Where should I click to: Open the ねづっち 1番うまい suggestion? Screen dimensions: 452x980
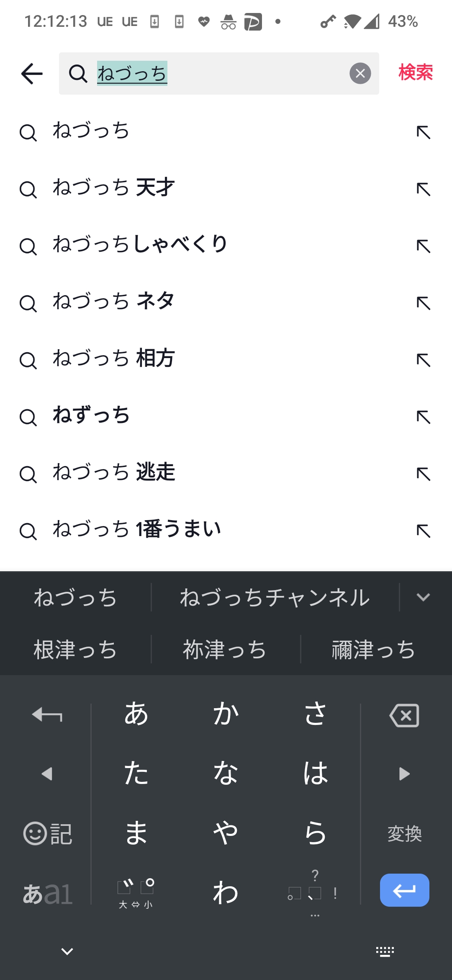pyautogui.click(x=136, y=529)
